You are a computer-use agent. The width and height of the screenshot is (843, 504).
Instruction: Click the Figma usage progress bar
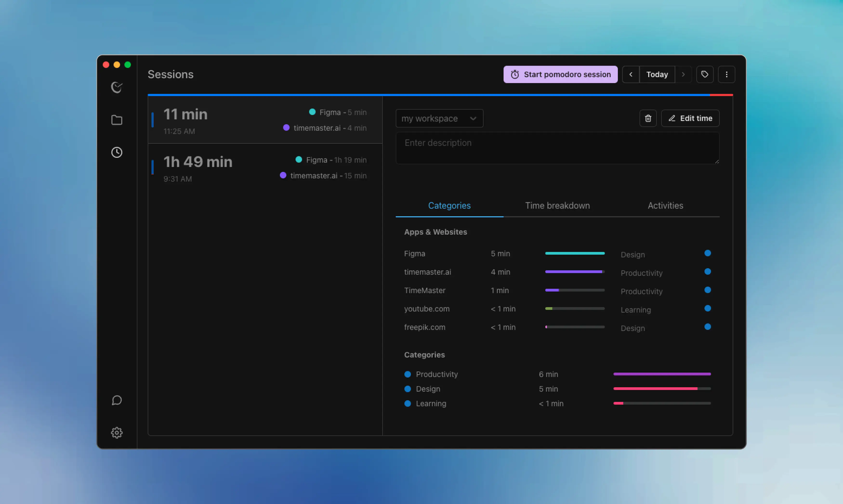click(x=575, y=253)
